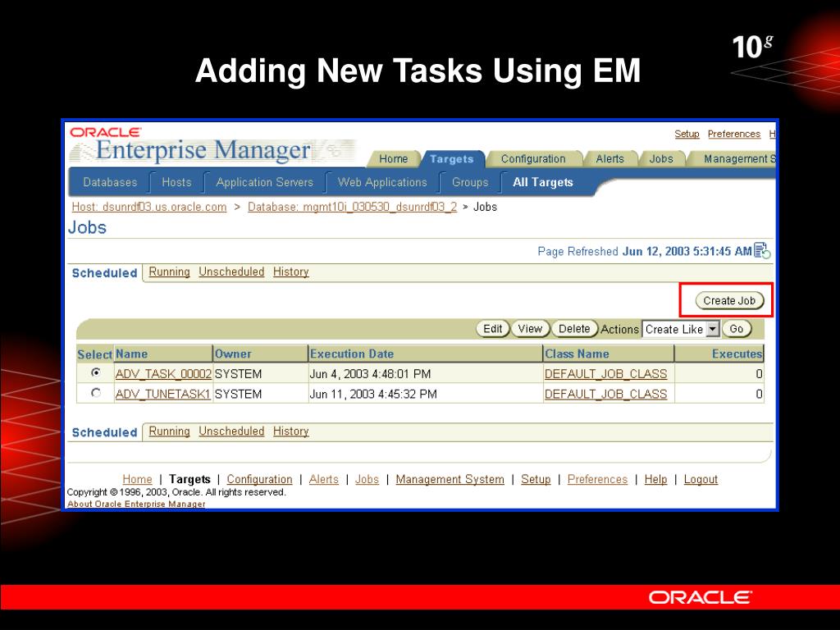Select the ADV_TUNETASK1 radio button
This screenshot has height=630, width=840.
96,393
